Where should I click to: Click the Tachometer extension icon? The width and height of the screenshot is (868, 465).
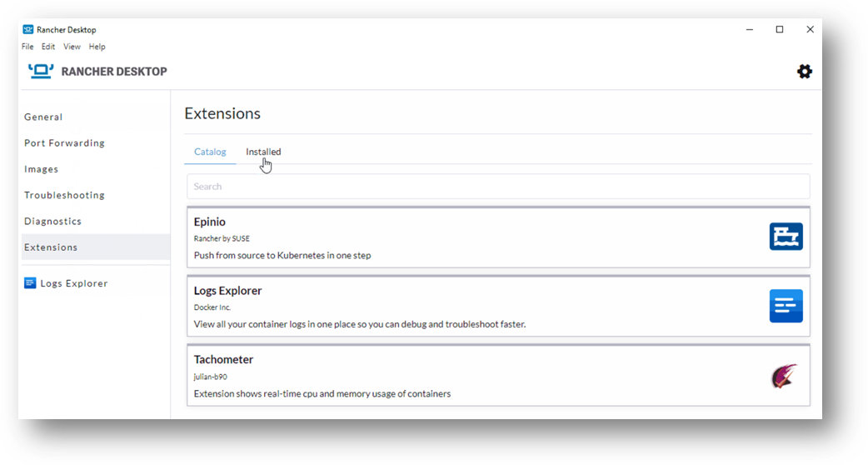(785, 376)
